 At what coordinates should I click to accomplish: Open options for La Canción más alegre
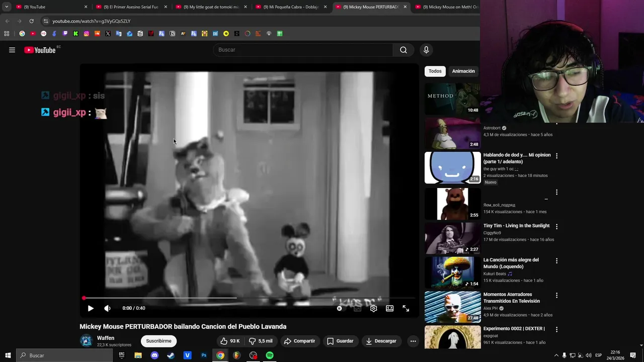pyautogui.click(x=556, y=261)
